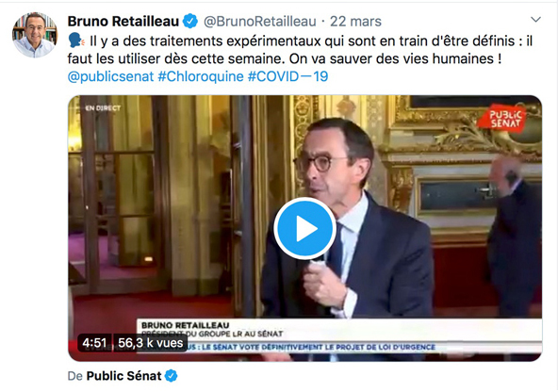Open the tweet options chevron menu
This screenshot has height=392, width=558.
pyautogui.click(x=535, y=20)
